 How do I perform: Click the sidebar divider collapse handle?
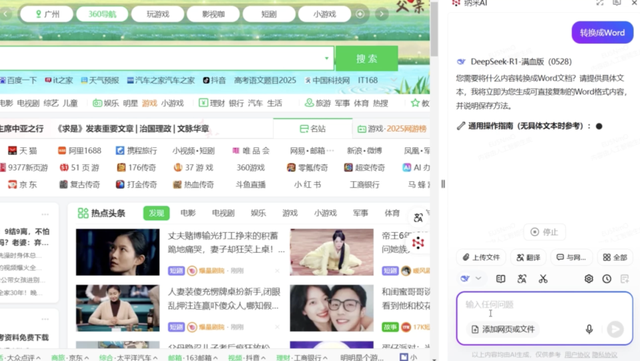click(x=443, y=184)
